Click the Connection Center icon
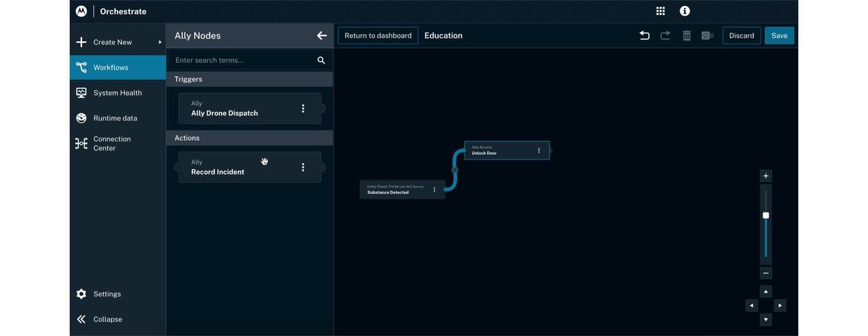This screenshot has height=336, width=868. 81,143
